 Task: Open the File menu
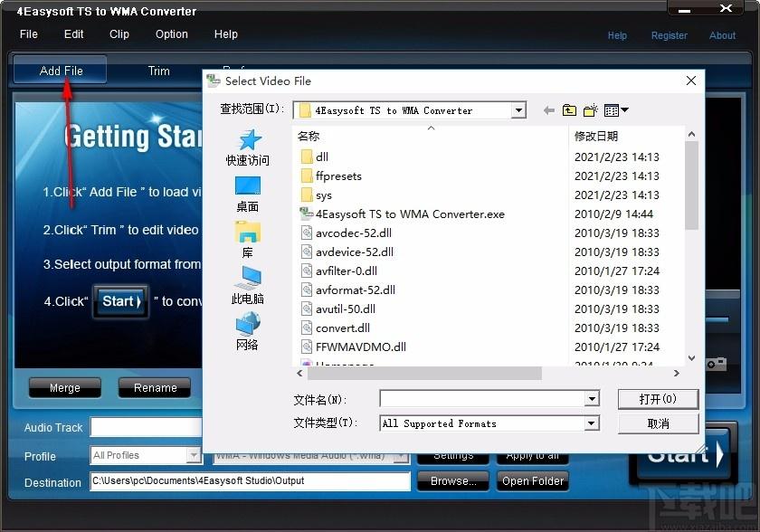(x=29, y=34)
